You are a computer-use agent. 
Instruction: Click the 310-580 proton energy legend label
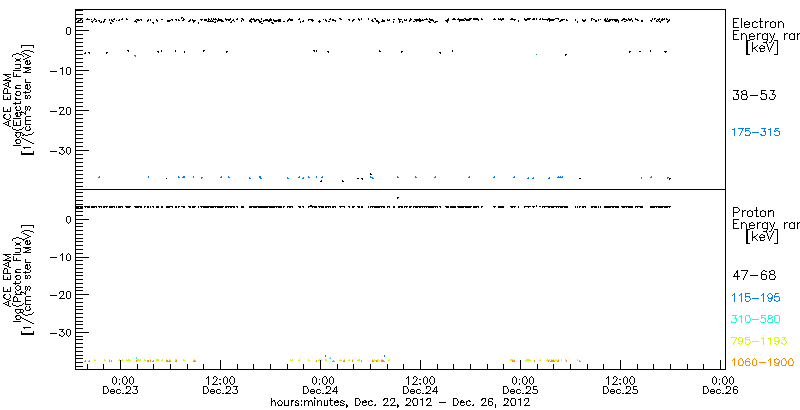(756, 320)
